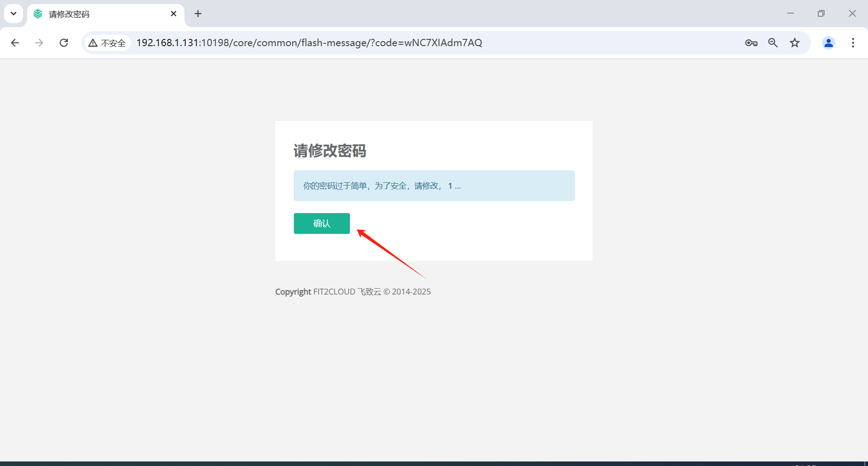Expand the tab search dropdown arrow
The width and height of the screenshot is (868, 466).
coord(14,14)
